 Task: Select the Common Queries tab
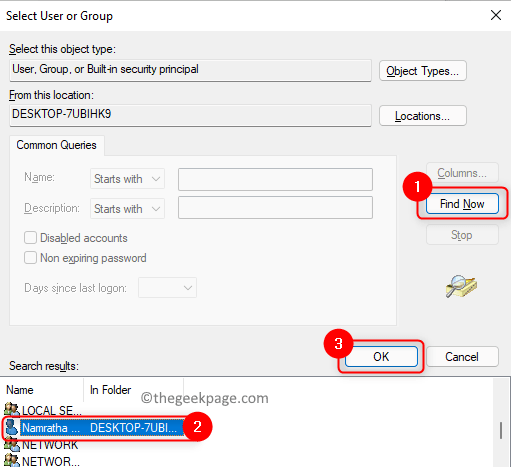pos(57,145)
